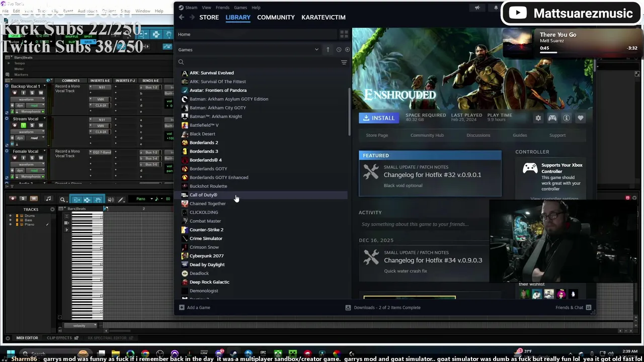The width and height of the screenshot is (644, 362).
Task: Click notation view music note icon in MIDI editor
Action: (x=48, y=199)
